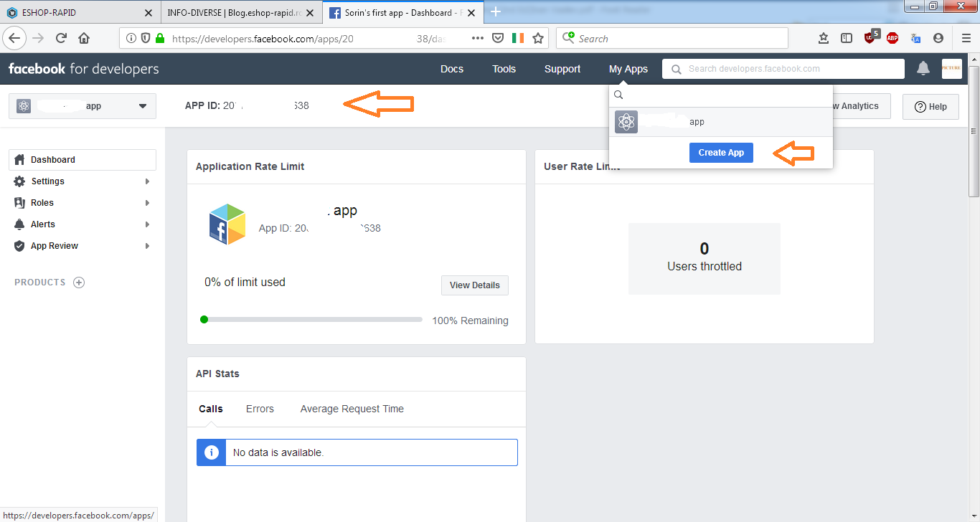The height and width of the screenshot is (522, 980).
Task: Click the PRODUCTS sidebar heading
Action: coord(40,283)
